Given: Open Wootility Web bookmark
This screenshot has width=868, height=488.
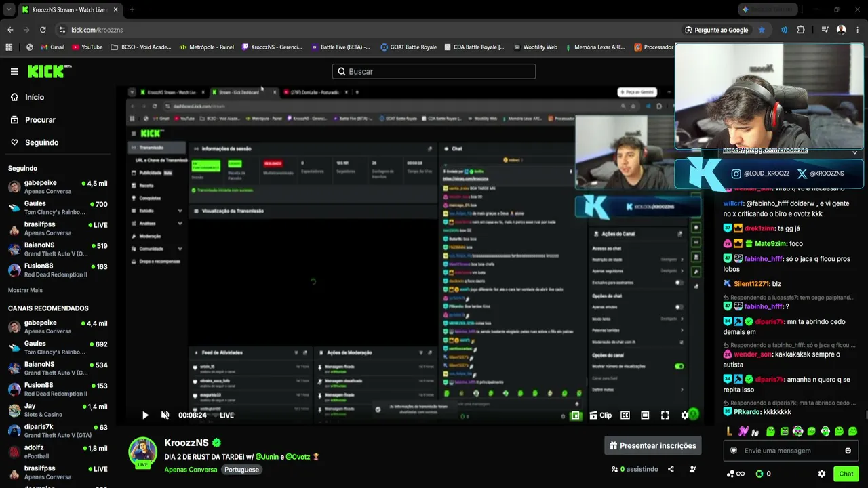Looking at the screenshot, I should point(536,47).
